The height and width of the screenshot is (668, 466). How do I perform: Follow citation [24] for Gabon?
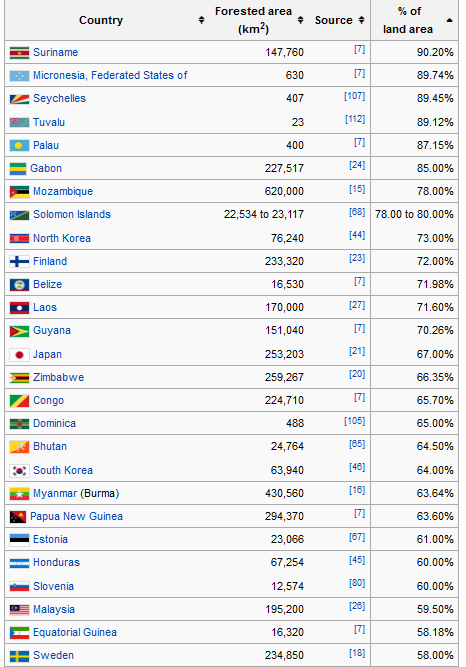(357, 165)
